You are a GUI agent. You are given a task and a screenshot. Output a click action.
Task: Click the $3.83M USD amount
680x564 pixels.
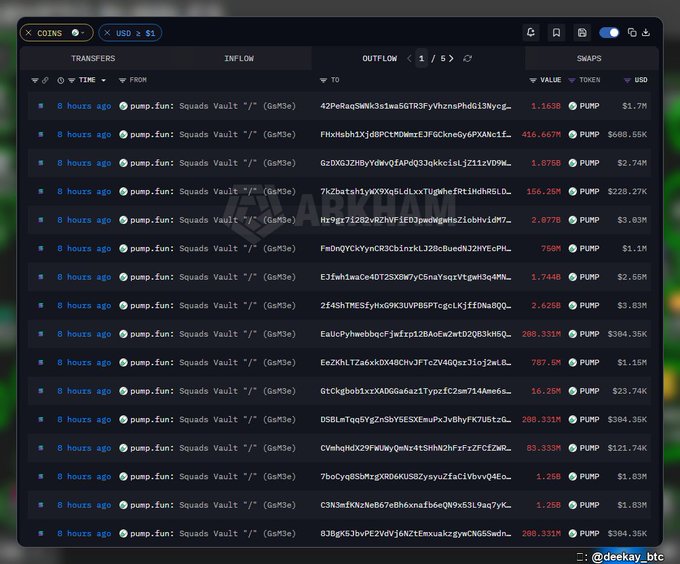coord(632,306)
